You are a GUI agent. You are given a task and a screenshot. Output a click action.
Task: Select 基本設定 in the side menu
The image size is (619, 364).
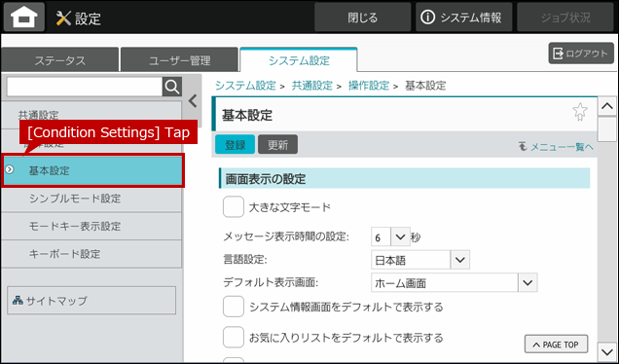pyautogui.click(x=92, y=170)
